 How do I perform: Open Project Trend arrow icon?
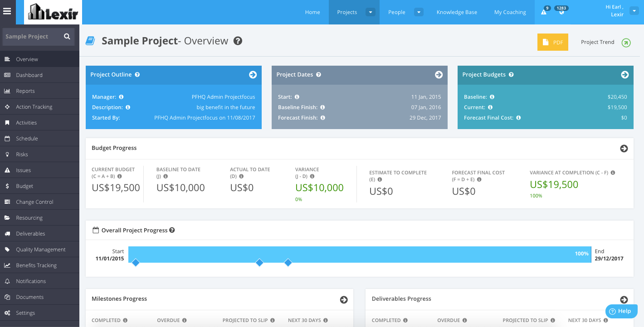(x=626, y=43)
